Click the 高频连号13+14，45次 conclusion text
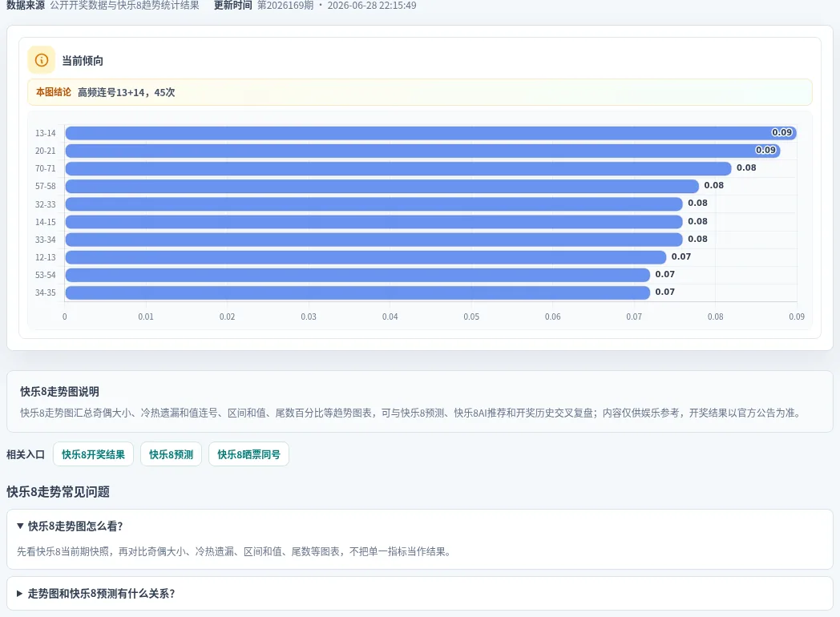This screenshot has height=617, width=840. tap(127, 92)
